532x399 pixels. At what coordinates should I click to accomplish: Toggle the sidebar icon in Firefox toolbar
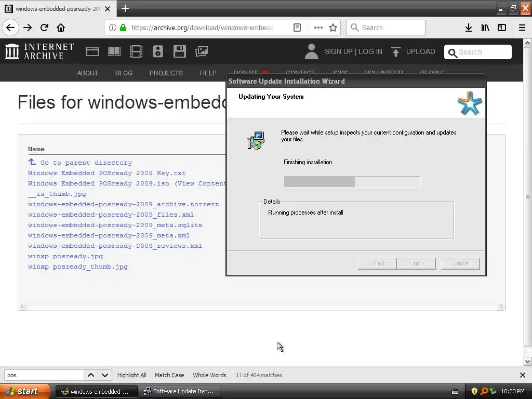pos(502,28)
